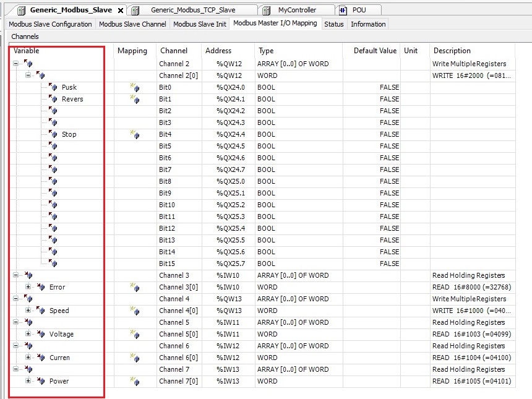Close the Generic_Modbus_Slave editor tab
532x399 pixels.
(x=121, y=10)
